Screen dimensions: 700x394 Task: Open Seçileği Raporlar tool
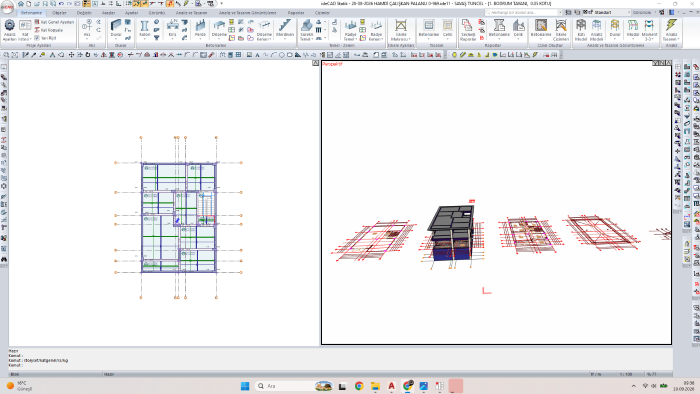(468, 30)
